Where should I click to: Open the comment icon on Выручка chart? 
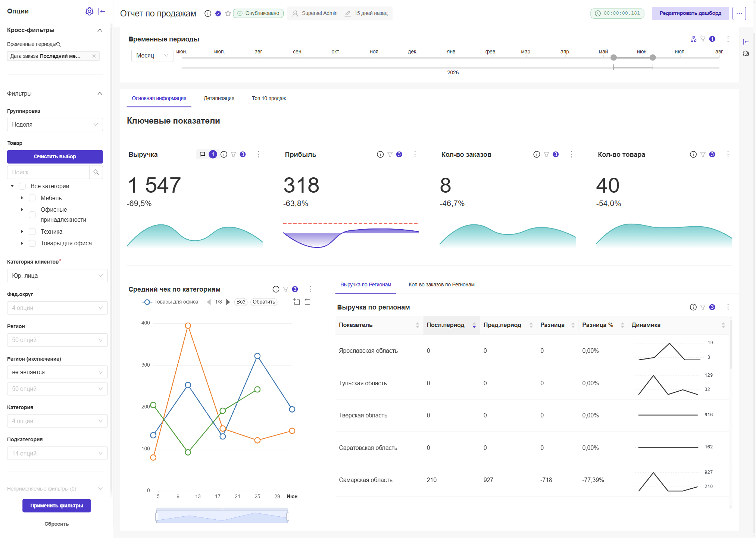[x=202, y=154]
